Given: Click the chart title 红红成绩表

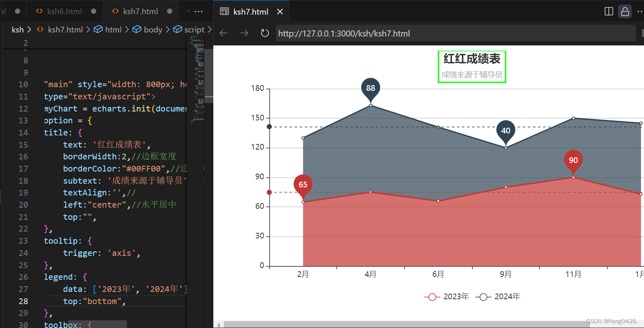Looking at the screenshot, I should point(472,59).
